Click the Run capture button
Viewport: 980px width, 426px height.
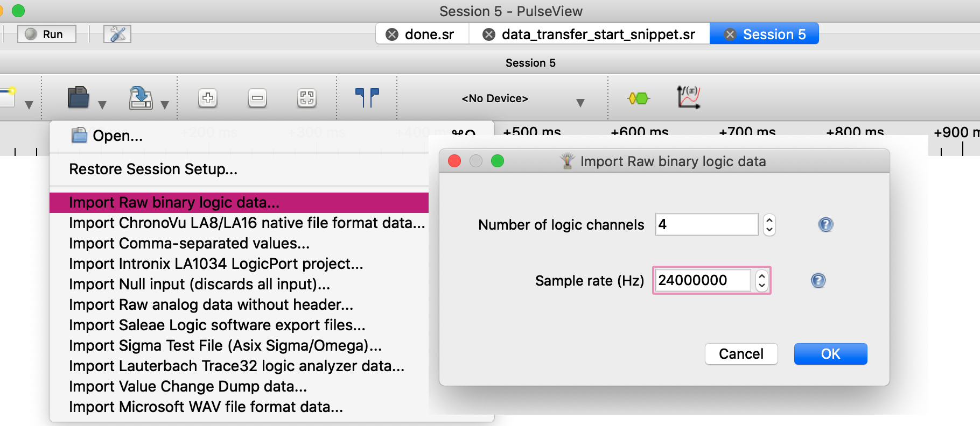(x=47, y=34)
